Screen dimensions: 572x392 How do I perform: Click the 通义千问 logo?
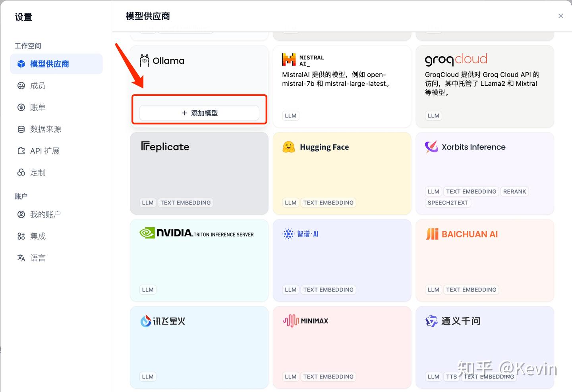point(453,321)
